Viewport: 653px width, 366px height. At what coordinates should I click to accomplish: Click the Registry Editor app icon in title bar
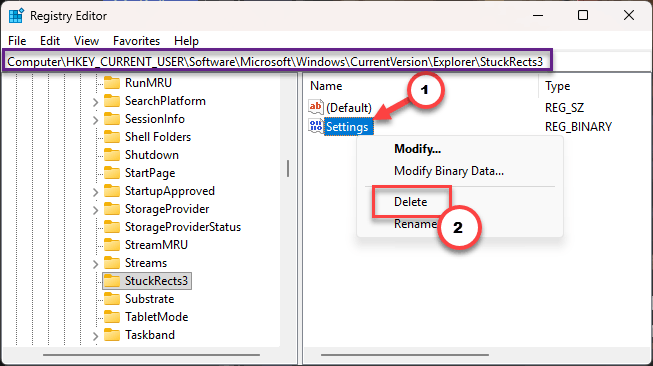pos(16,16)
